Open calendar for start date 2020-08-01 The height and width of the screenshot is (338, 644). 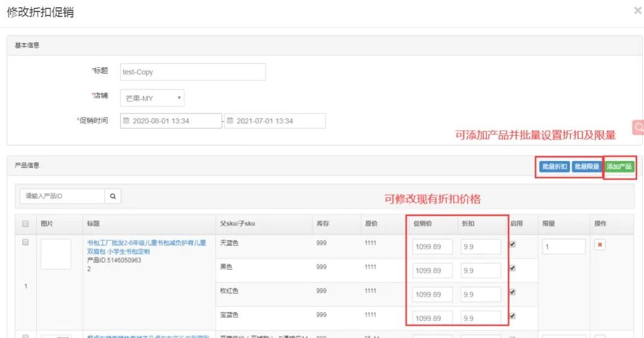coord(126,121)
